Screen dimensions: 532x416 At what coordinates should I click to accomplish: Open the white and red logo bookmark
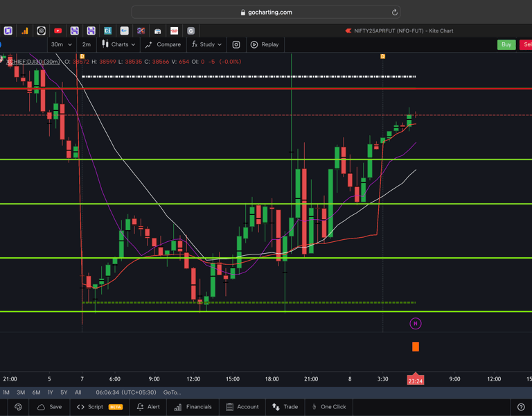point(175,31)
